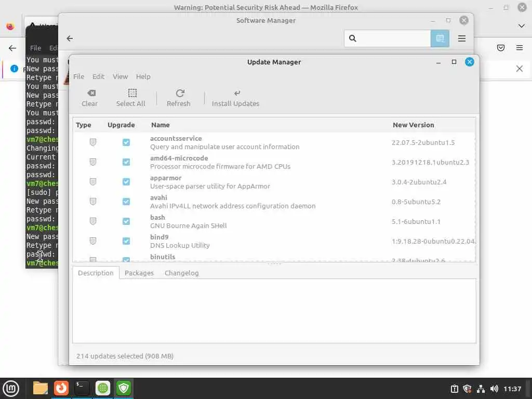The image size is (532, 399).
Task: Switch to Firefox from taskbar
Action: 61,388
